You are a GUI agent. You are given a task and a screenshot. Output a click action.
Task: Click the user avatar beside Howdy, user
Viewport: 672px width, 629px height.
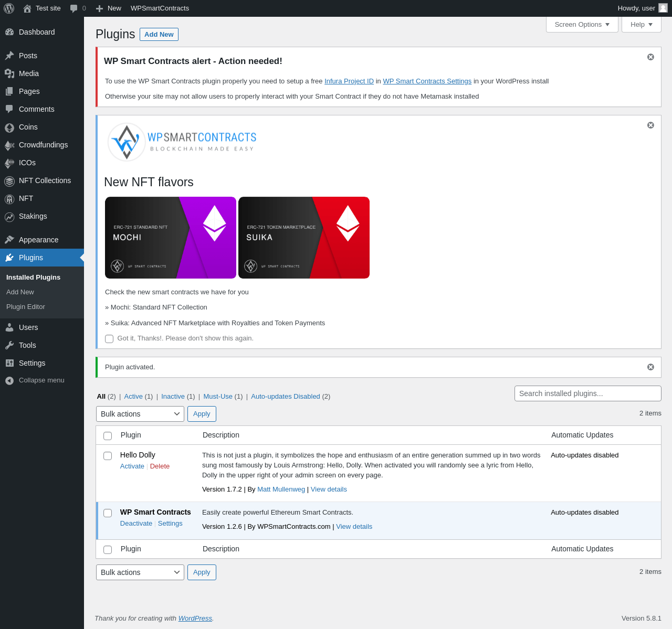(663, 8)
